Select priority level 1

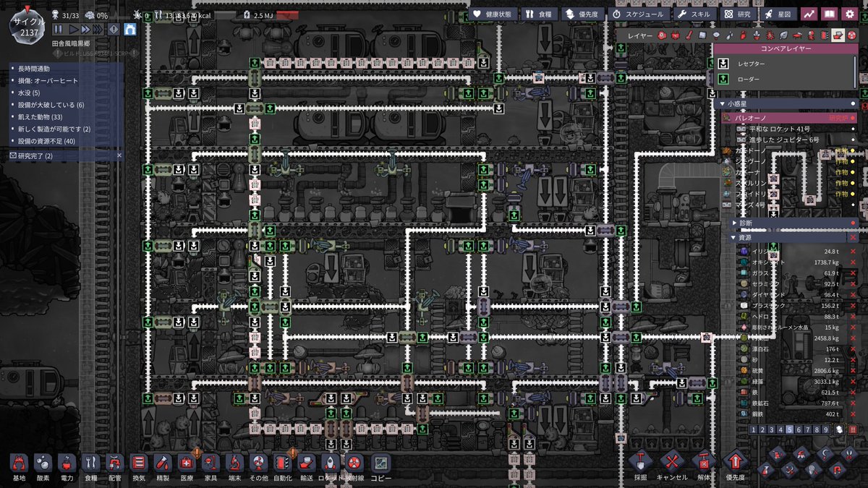[x=753, y=429]
